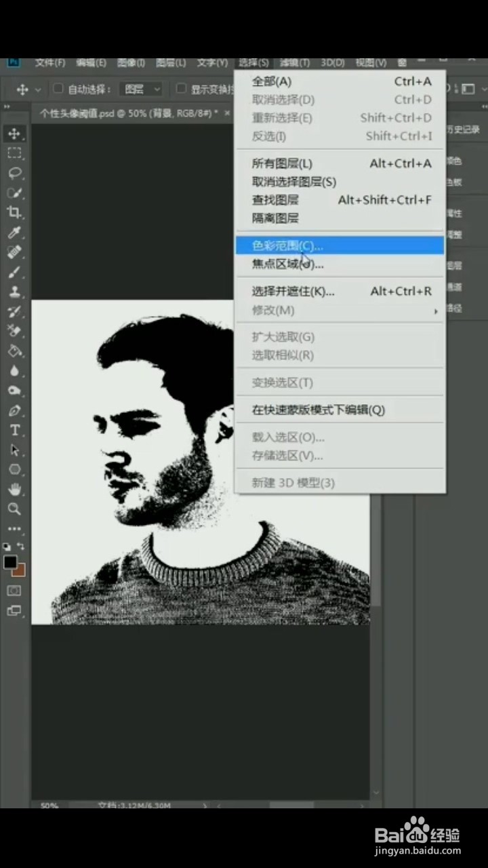Choose 隔离图层 menu entry

pyautogui.click(x=340, y=218)
